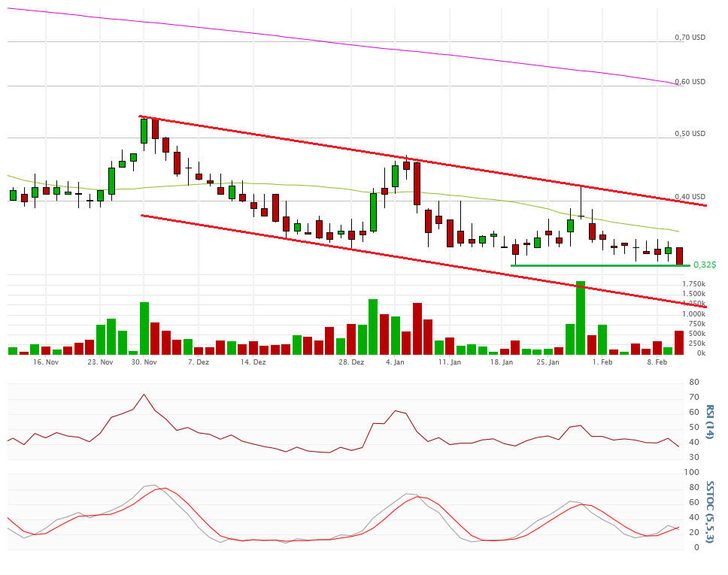The image size is (728, 575).
Task: Click the 0,70 USD price axis label
Action: (x=690, y=37)
